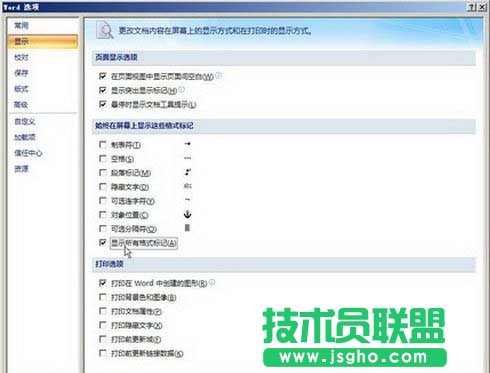The width and height of the screenshot is (490, 373).
Task: Click info icon beside 显示突出显示标记
Action: click(182, 89)
